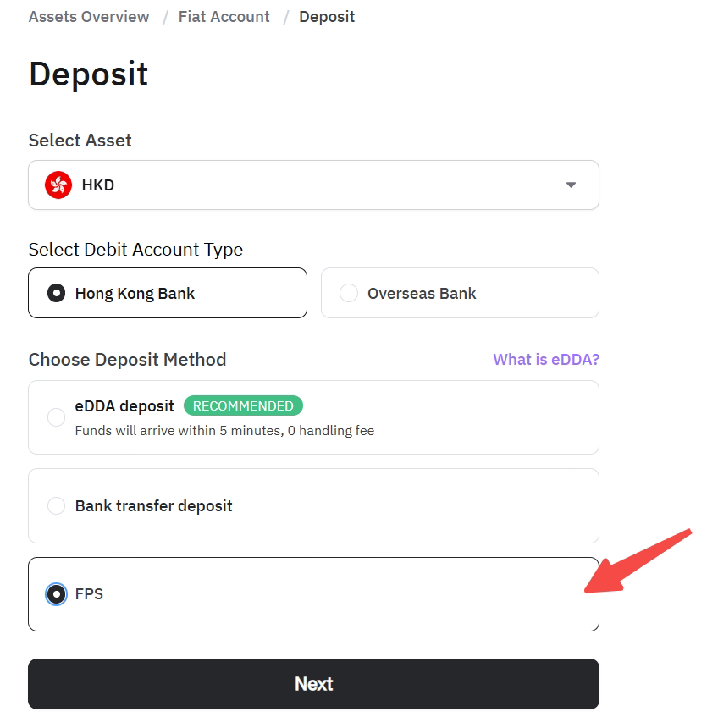Open the What is eDDA? link
Screen dimensions: 718x728
click(x=546, y=360)
